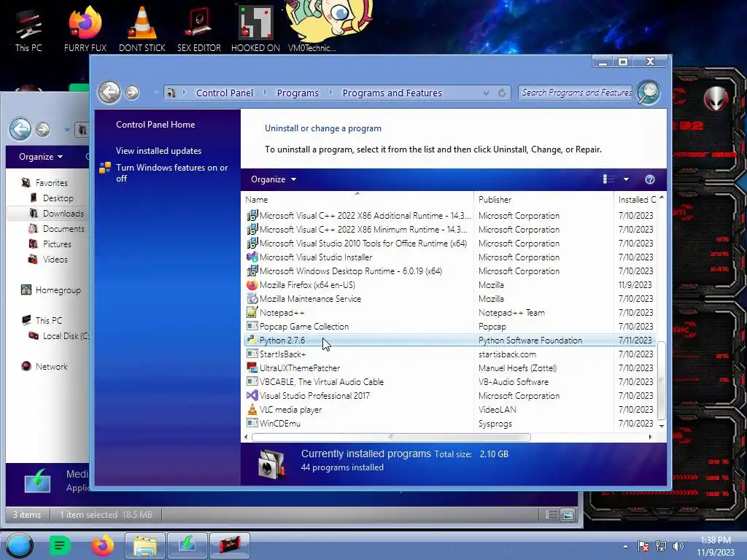Go back in Programs and Features window
Image resolution: width=747 pixels, height=560 pixels.
click(x=109, y=93)
